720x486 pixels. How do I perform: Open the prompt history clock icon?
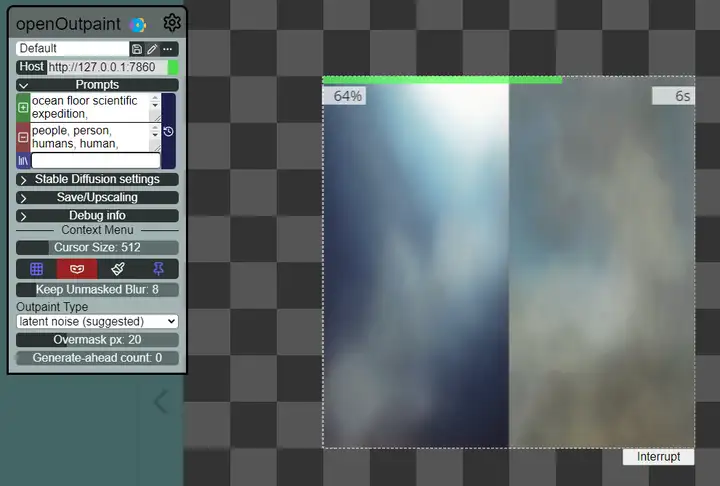169,131
